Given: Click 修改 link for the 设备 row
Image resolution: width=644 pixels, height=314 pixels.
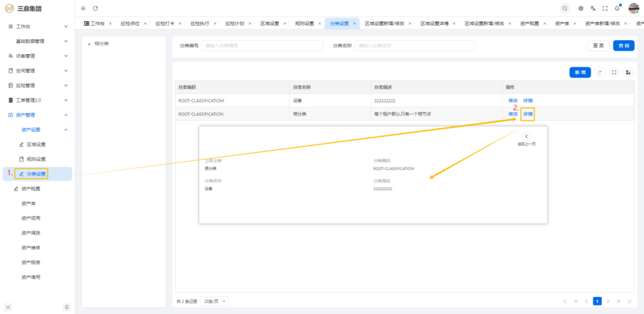Looking at the screenshot, I should click(513, 100).
